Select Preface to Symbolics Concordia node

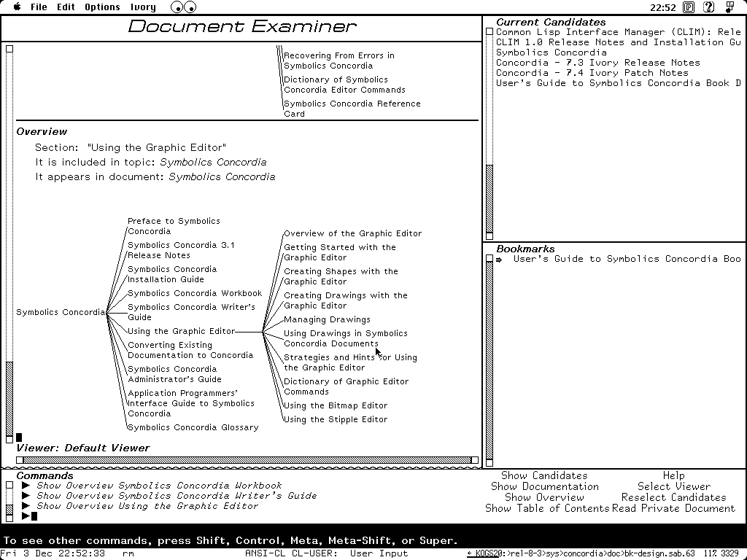click(174, 226)
